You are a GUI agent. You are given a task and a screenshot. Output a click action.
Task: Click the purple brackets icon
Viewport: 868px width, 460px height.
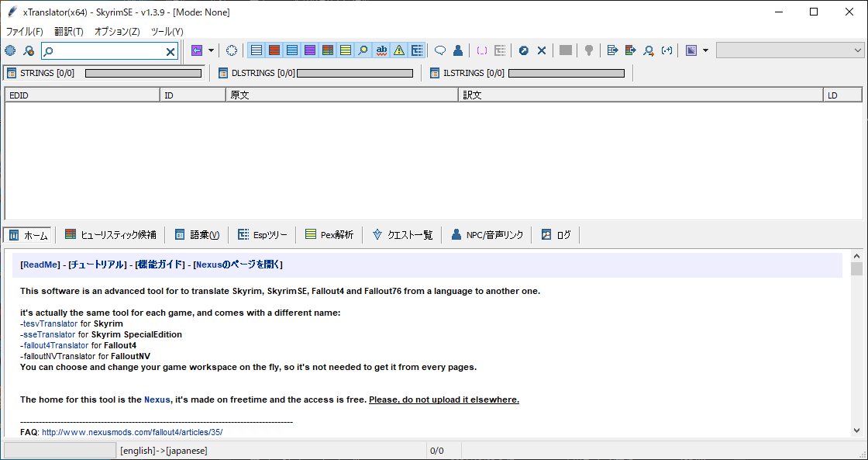tap(482, 51)
